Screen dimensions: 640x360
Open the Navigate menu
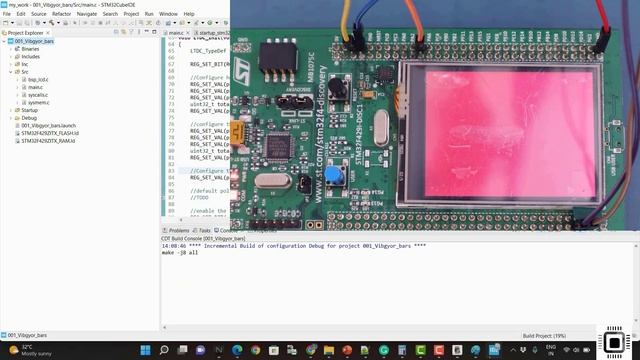[87, 14]
